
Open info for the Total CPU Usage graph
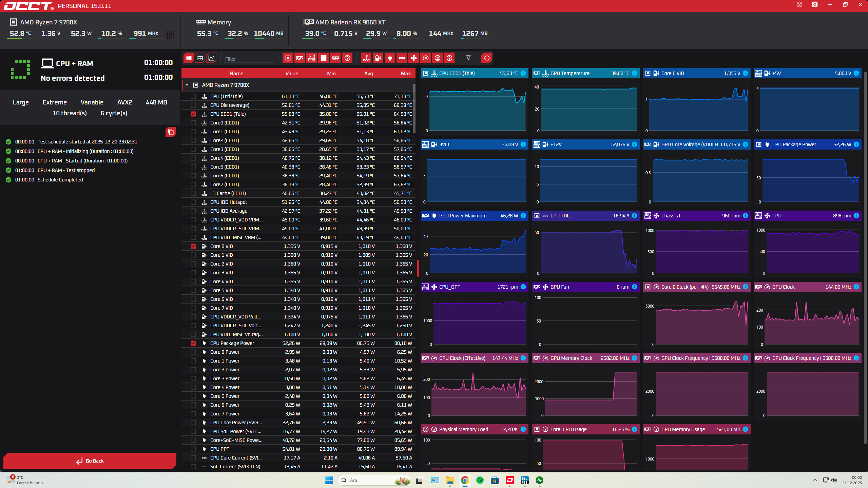[634, 429]
